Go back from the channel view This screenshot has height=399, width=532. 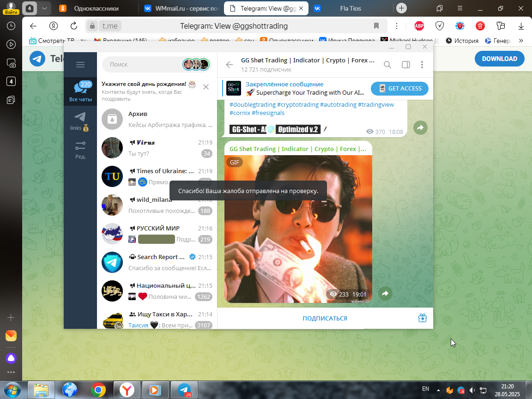230,65
